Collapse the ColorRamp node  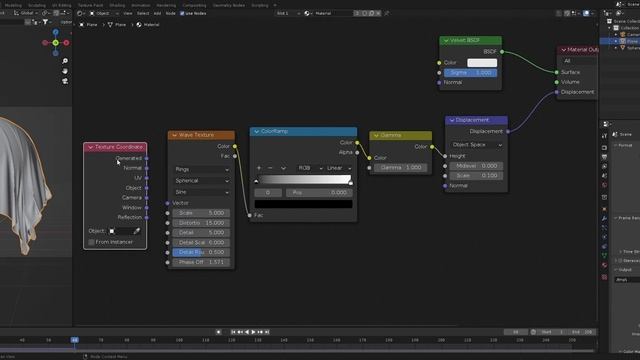point(256,131)
